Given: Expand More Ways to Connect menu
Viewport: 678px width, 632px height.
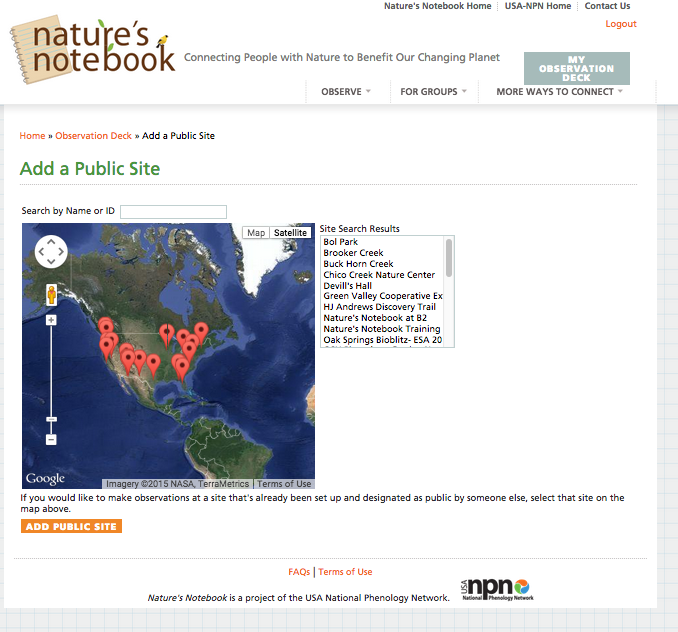Looking at the screenshot, I should [x=559, y=92].
